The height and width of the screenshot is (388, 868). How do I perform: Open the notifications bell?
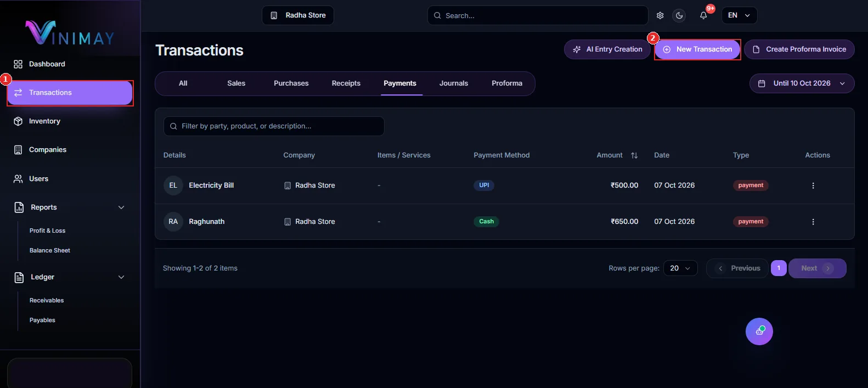coord(703,15)
